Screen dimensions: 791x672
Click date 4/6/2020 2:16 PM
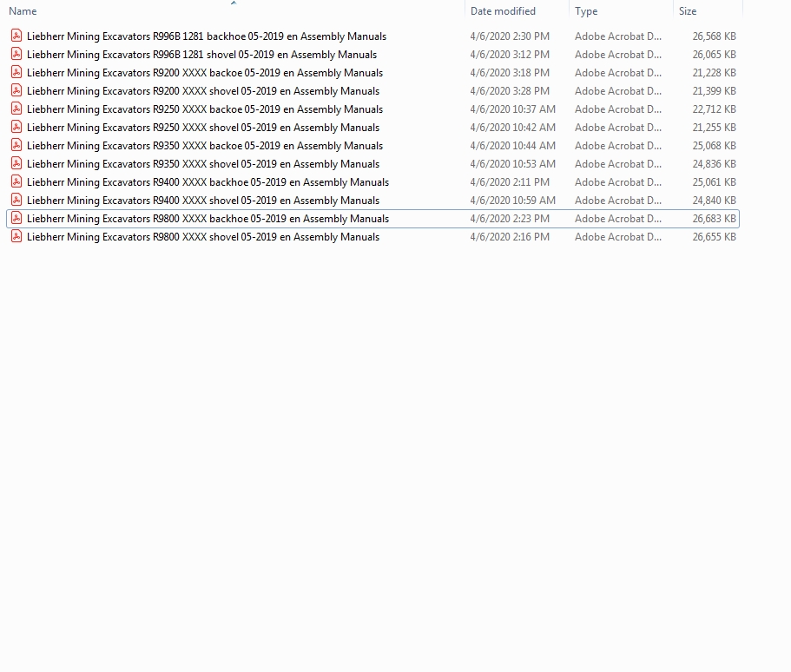click(x=510, y=237)
